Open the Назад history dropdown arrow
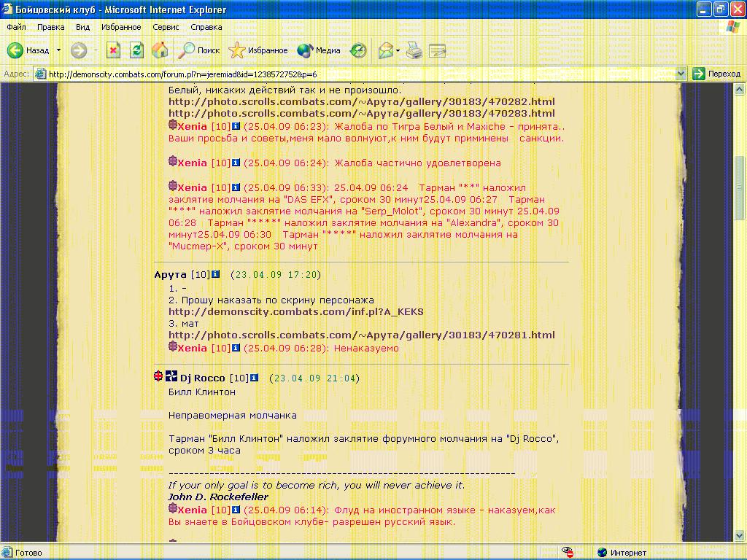Viewport: 747px width, 560px height. 58,50
